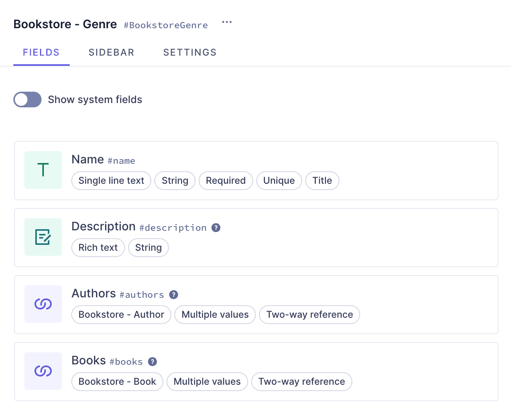511x420 pixels.
Task: Click the FIELDS tab
Action: [41, 52]
